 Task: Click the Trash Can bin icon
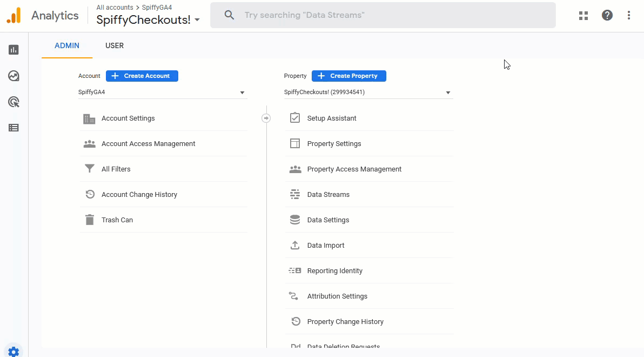pos(90,220)
